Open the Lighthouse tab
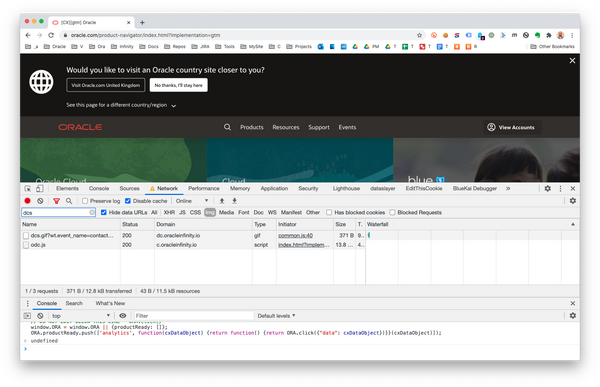 click(346, 189)
